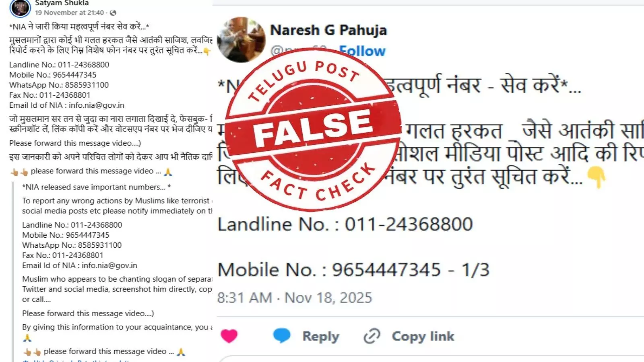644x362 pixels.
Task: Open the Naresh G Pahuja profile name
Action: tap(328, 30)
